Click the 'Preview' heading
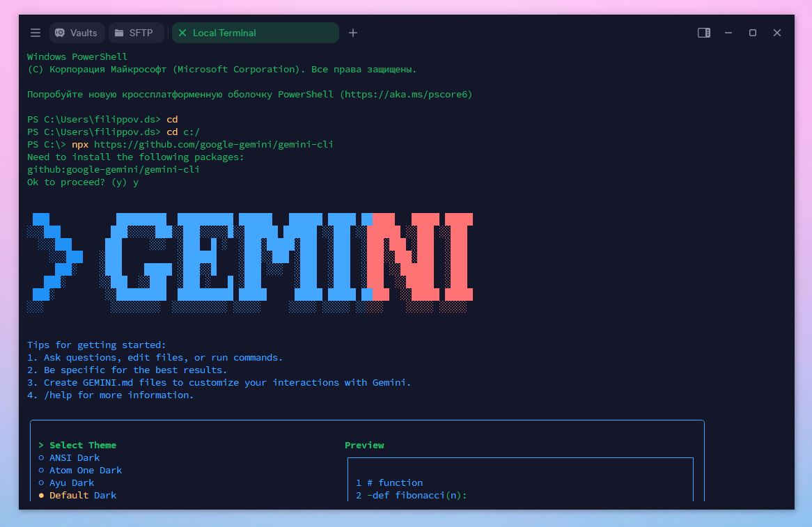The width and height of the screenshot is (812, 527). coord(365,446)
